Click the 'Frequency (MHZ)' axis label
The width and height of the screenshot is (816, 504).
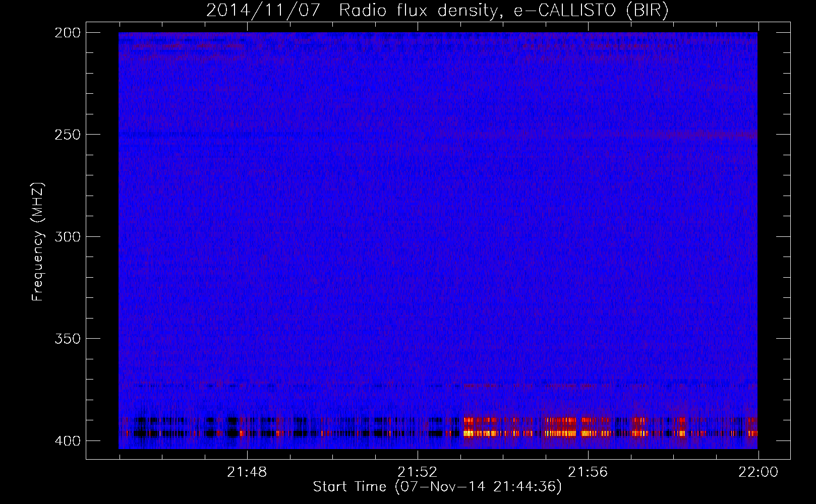tap(38, 241)
